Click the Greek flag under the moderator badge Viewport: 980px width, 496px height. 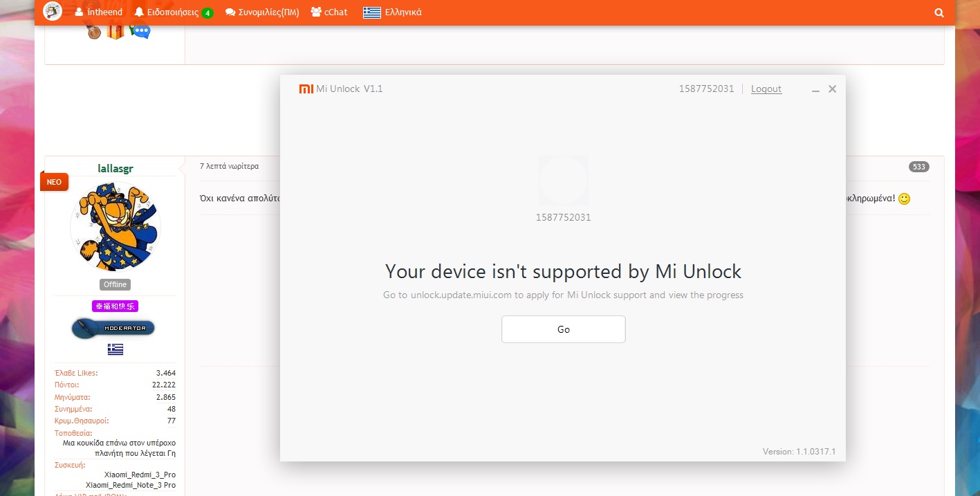(115, 349)
